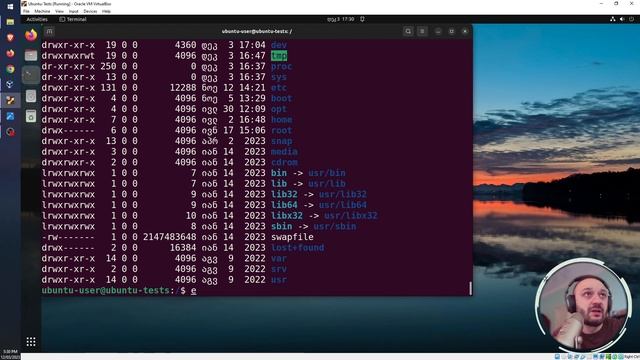The height and width of the screenshot is (360, 640).
Task: Click the proc directory entry
Action: [282, 66]
